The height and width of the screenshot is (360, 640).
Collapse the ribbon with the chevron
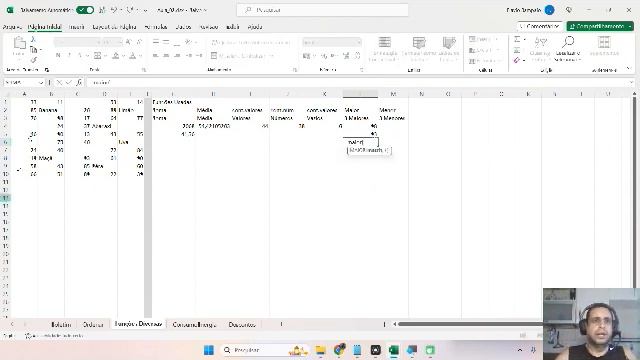(629, 69)
